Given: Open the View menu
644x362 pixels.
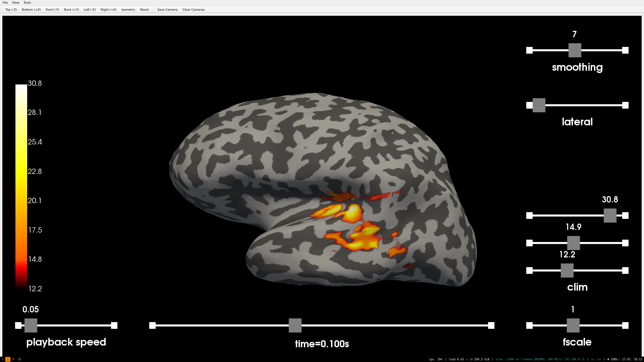Looking at the screenshot, I should (15, 3).
